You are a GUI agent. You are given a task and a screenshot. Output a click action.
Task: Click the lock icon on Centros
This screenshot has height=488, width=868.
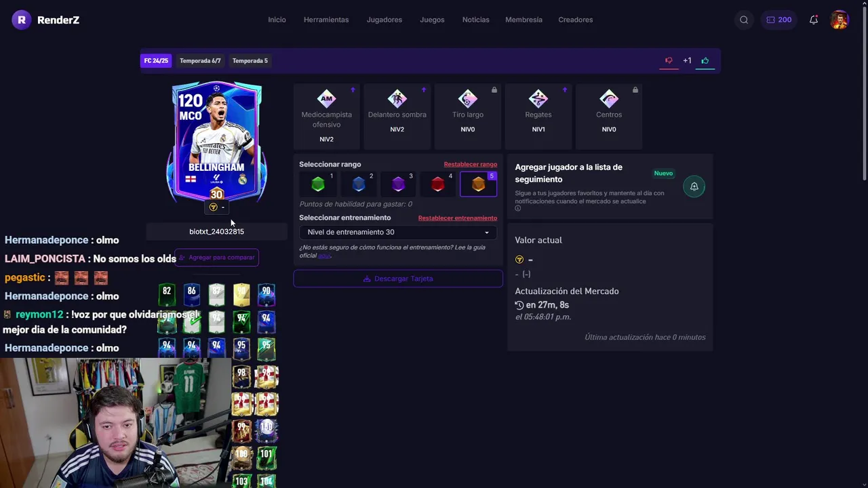pyautogui.click(x=635, y=89)
